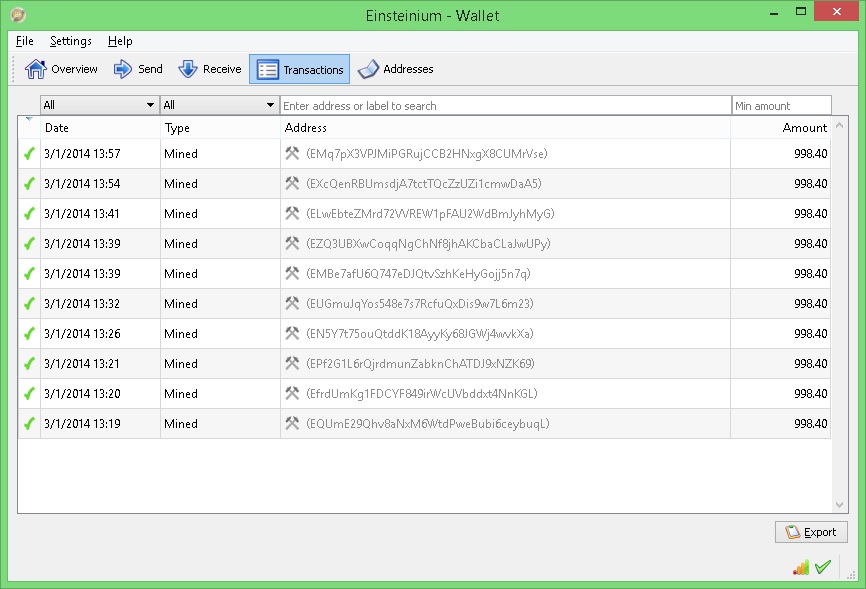Click mining pickaxe icon beside EXcQenRB address

point(292,183)
